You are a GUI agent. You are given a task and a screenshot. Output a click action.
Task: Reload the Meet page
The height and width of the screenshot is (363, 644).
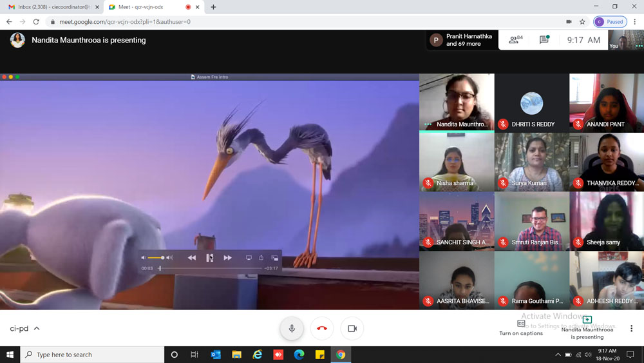36,22
